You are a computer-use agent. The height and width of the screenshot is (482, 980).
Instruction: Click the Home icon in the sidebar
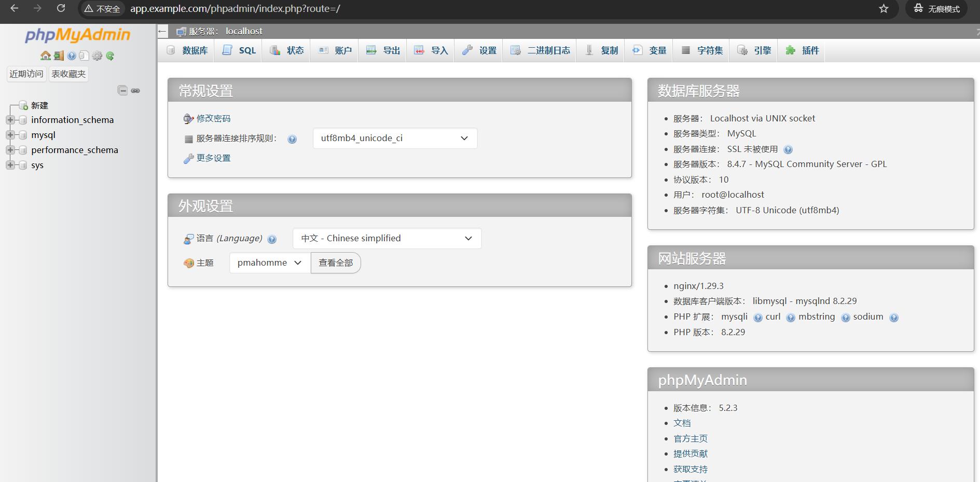click(45, 56)
